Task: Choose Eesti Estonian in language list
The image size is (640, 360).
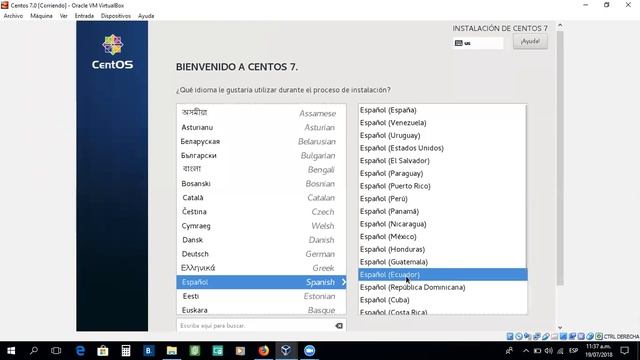Action: tap(261, 296)
